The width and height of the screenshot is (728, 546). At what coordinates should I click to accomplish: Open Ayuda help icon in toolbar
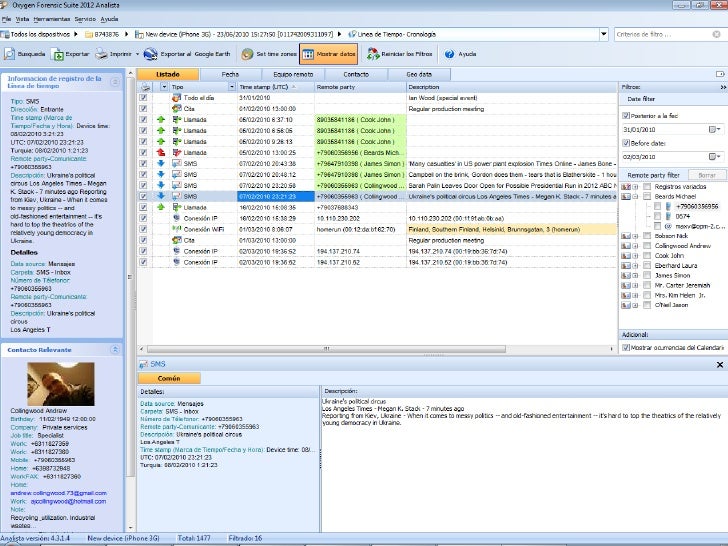click(x=448, y=54)
